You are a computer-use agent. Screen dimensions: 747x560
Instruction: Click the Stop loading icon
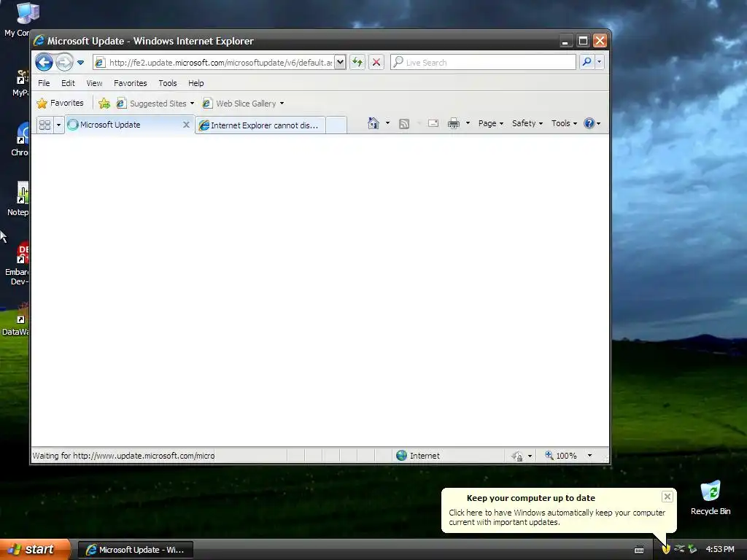pos(376,62)
